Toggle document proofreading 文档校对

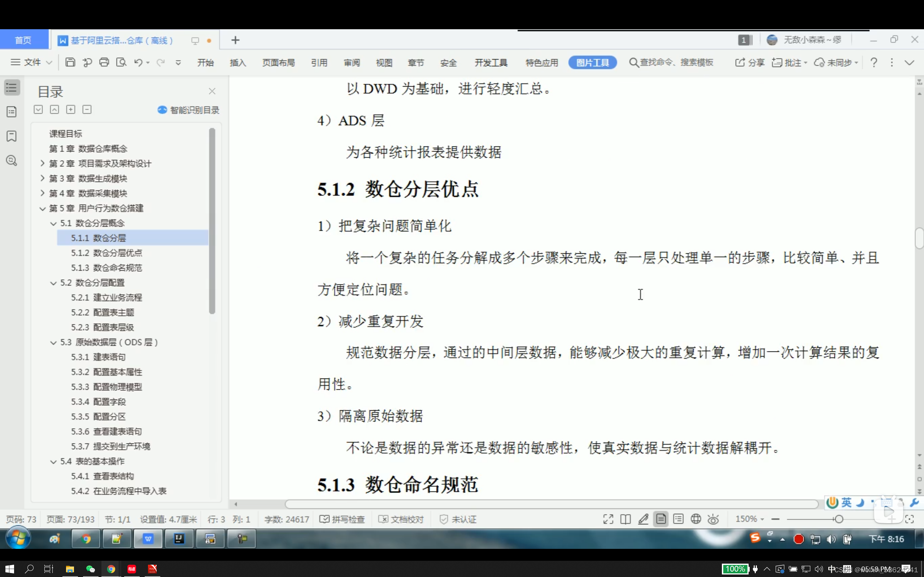[401, 519]
